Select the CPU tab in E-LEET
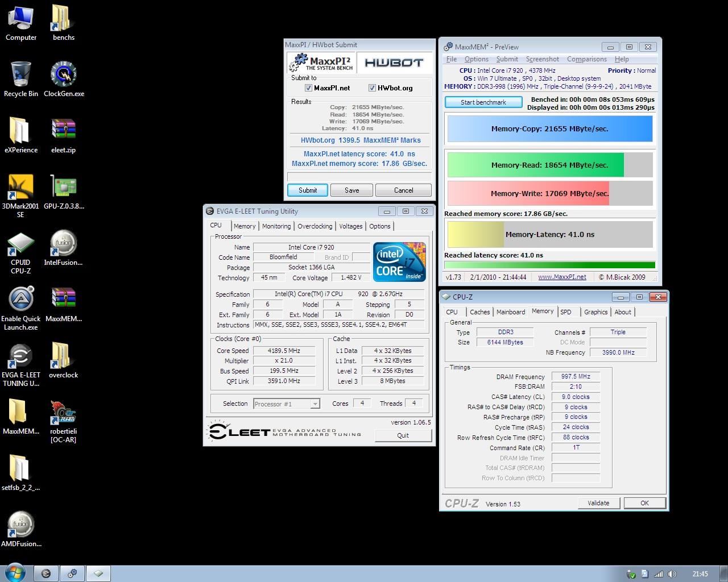728x582 pixels. (216, 226)
